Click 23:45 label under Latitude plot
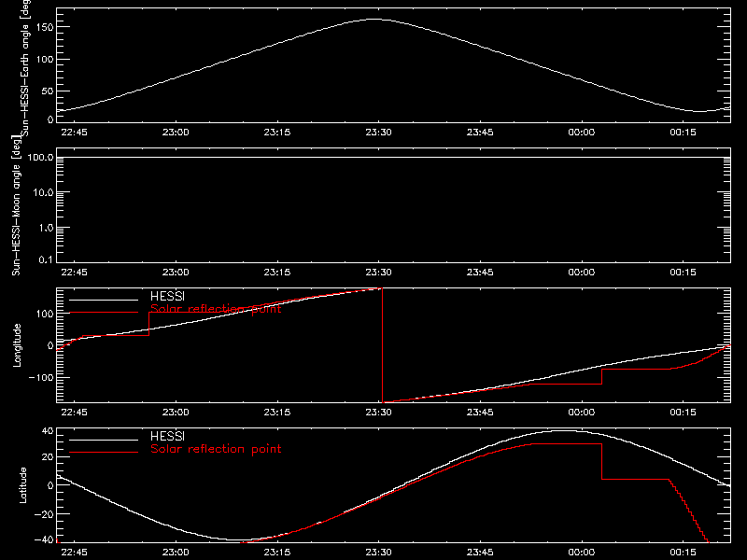 click(480, 553)
